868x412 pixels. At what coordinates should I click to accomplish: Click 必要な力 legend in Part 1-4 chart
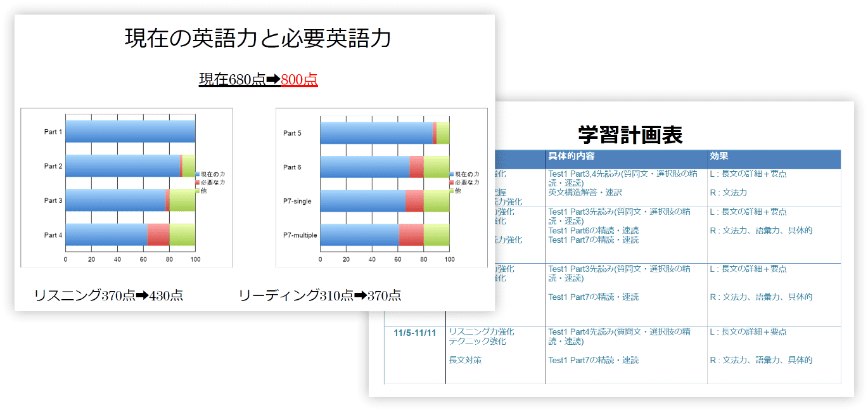210,183
